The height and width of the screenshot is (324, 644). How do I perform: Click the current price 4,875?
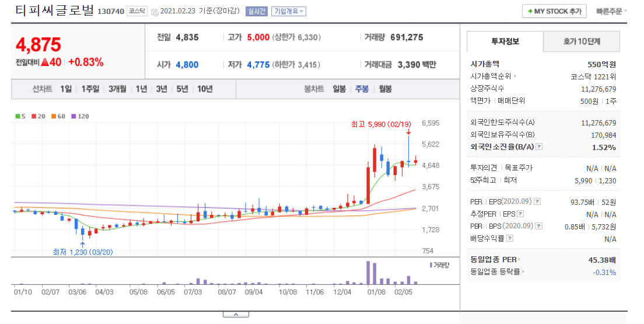click(x=38, y=45)
